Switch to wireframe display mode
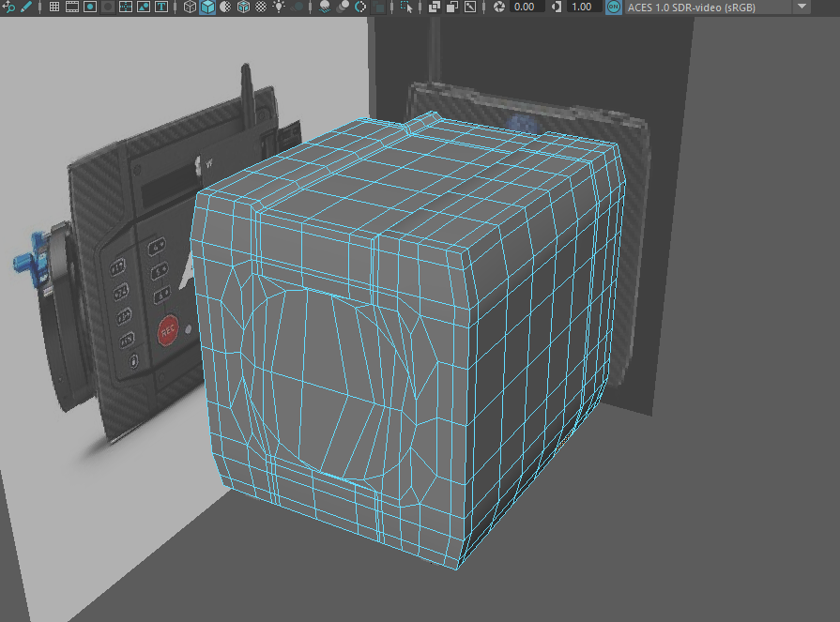 click(x=190, y=7)
